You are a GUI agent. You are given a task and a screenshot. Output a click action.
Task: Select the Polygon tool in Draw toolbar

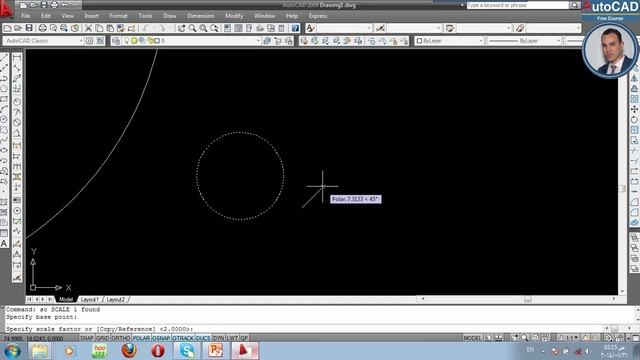pos(4,88)
